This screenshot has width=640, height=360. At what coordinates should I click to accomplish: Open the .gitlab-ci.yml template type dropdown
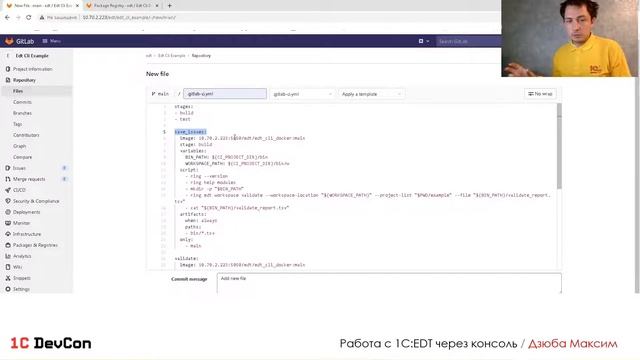tap(302, 94)
